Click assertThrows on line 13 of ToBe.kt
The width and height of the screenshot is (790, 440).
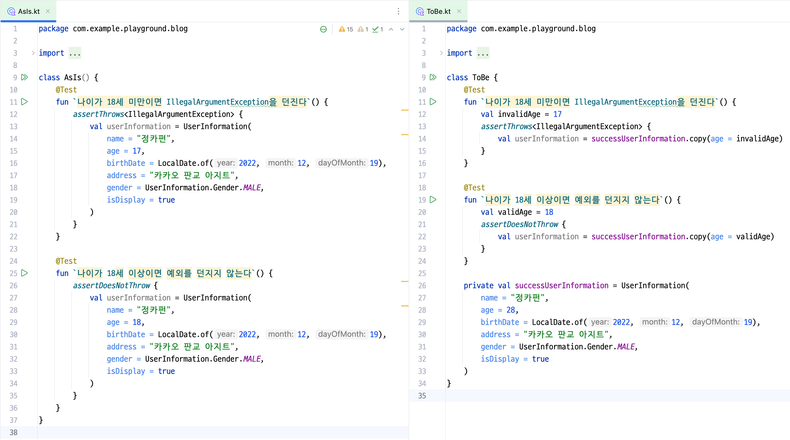[x=506, y=127]
